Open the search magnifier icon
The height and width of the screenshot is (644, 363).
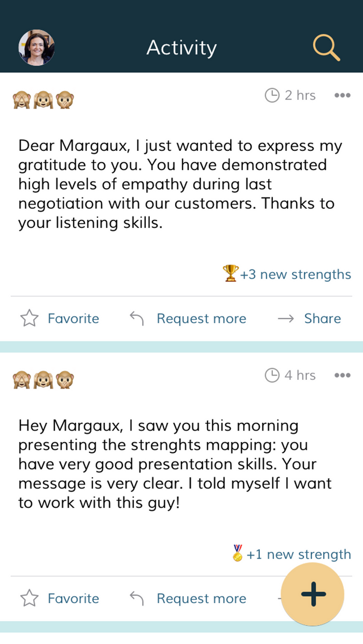[326, 48]
